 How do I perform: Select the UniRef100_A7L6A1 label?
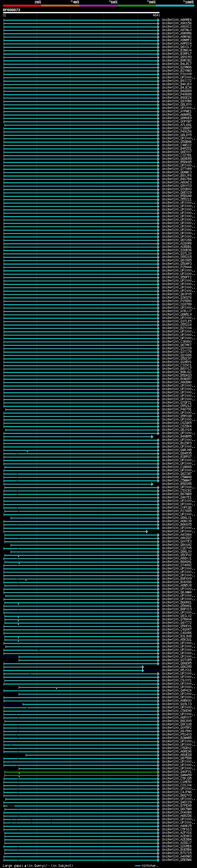(x=176, y=125)
